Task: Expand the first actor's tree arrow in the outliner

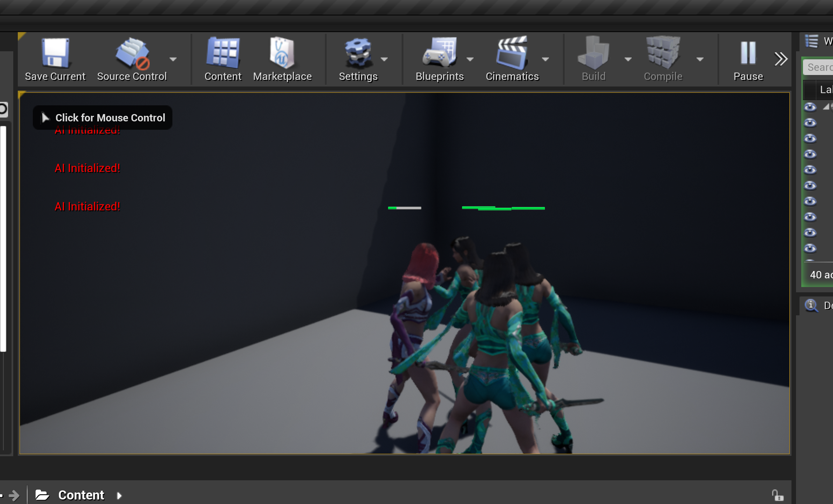Action: click(826, 107)
